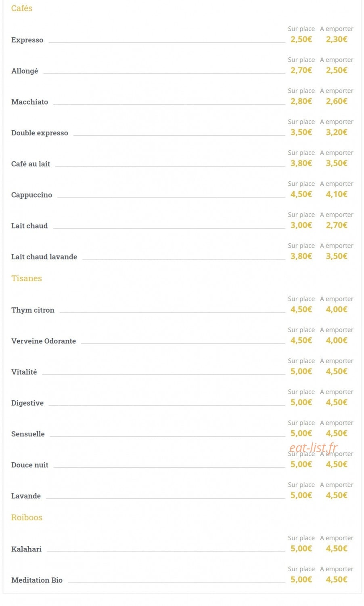Click the Allongé item name
Viewport: 364px width, 606px height.
coord(25,71)
